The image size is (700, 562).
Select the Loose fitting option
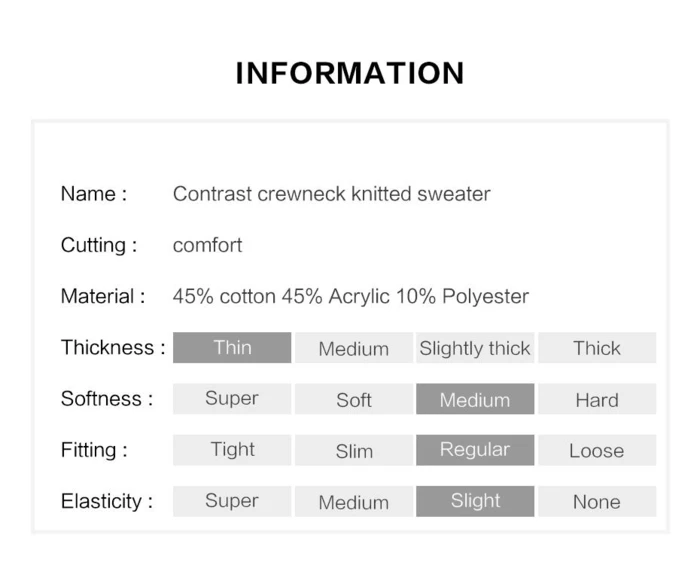point(597,450)
